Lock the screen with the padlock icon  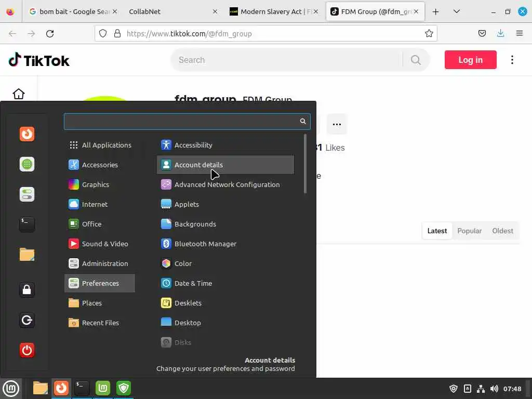[27, 290]
